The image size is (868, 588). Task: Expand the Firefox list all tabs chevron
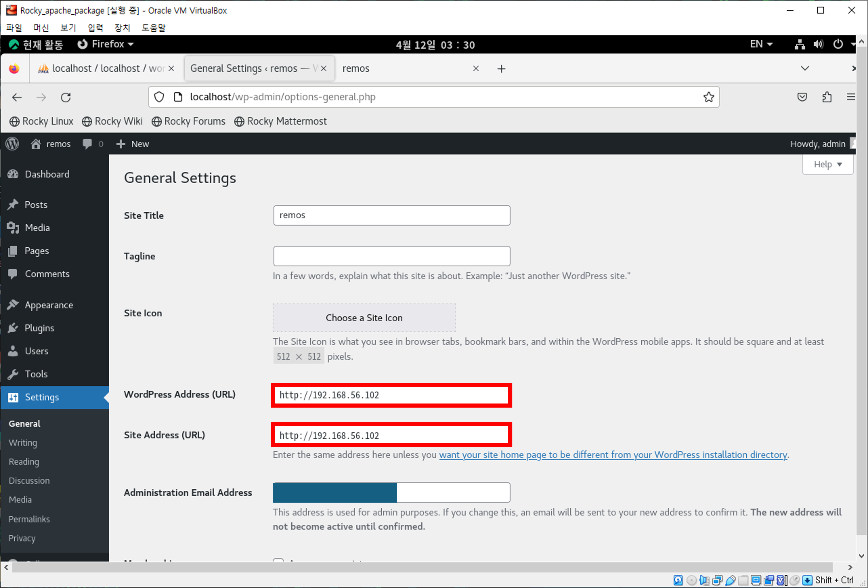coord(805,68)
